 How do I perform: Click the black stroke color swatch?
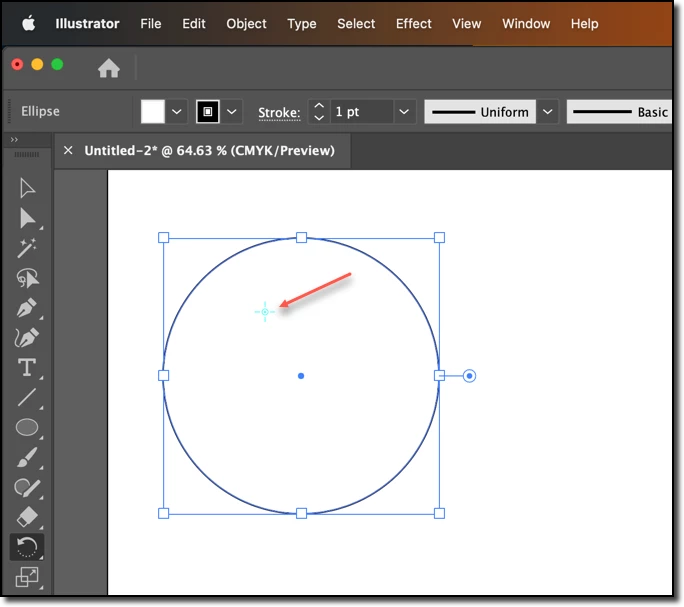click(208, 112)
